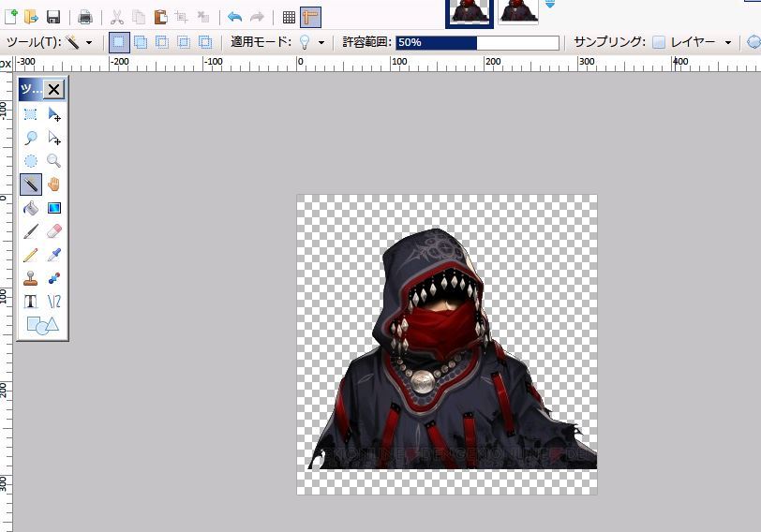
Task: Crop to selection using the crop icon
Action: 182,18
